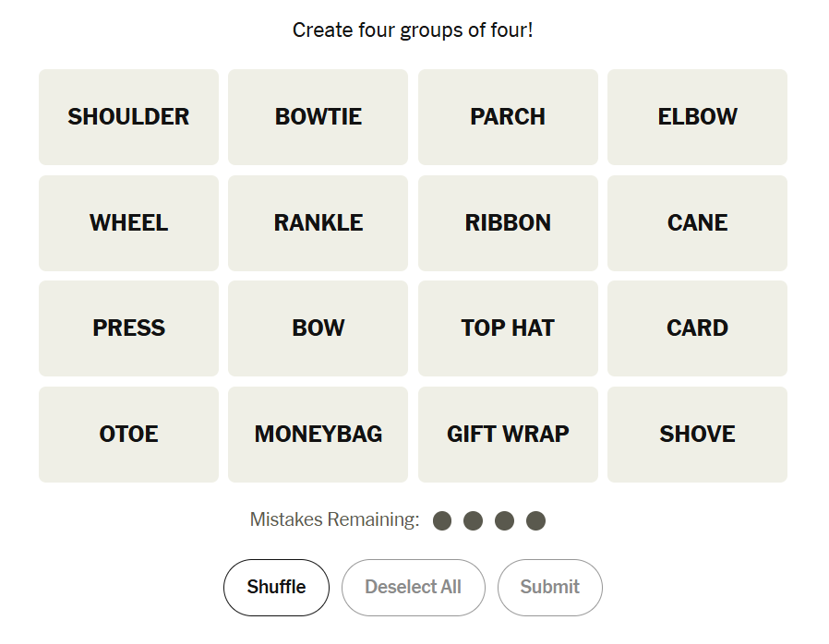The image size is (829, 644).
Task: Pick the PARCH tile
Action: [x=508, y=117]
